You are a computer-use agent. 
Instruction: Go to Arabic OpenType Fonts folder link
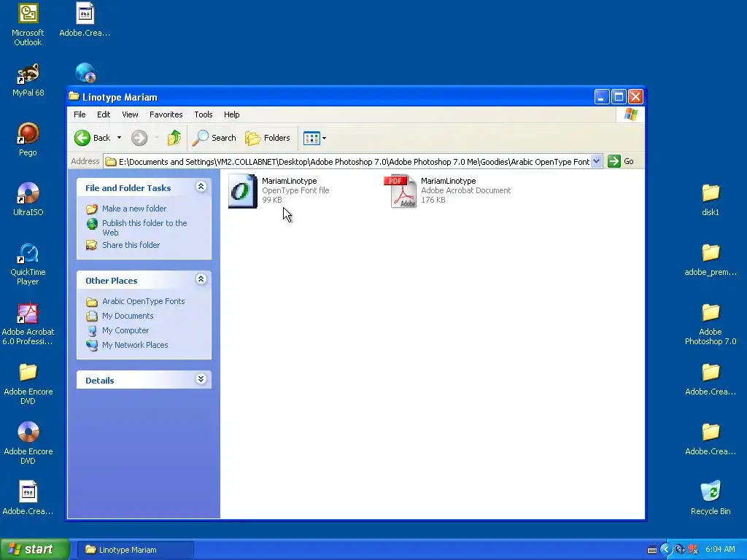pyautogui.click(x=144, y=301)
